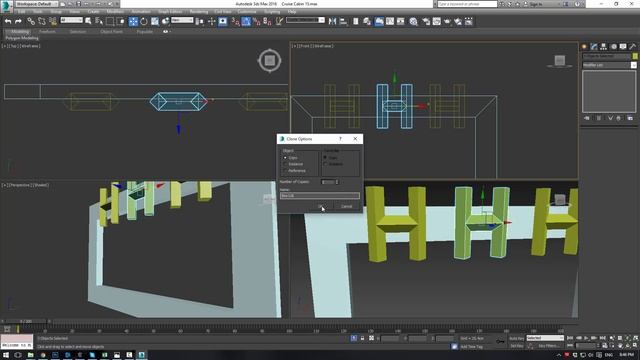The width and height of the screenshot is (640, 360).
Task: Click the time slider frame indicator
Action: point(27,322)
